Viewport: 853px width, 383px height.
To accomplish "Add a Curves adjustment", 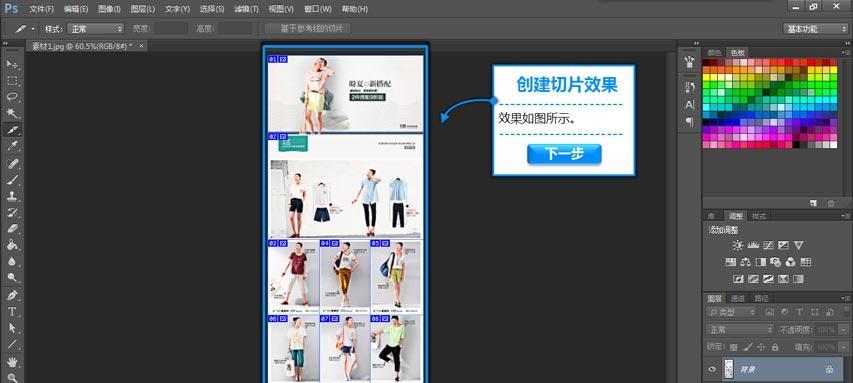I will coord(768,245).
